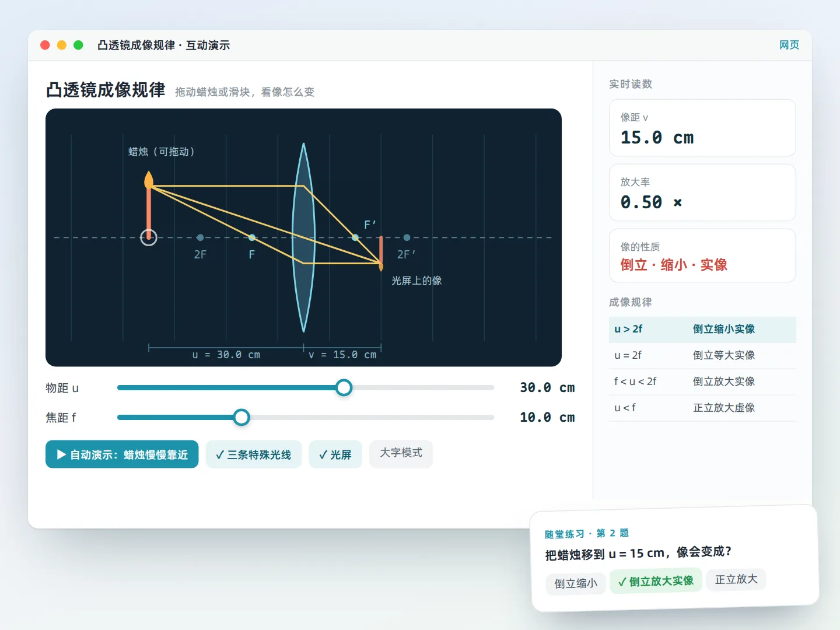Viewport: 840px width, 630px height.
Task: Click the 正立放大虚像 rule result
Action: [724, 408]
